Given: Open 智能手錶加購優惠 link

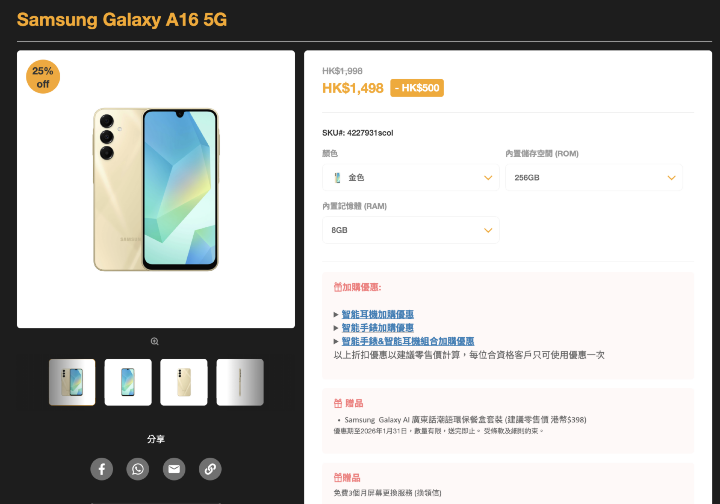Looking at the screenshot, I should coord(377,328).
